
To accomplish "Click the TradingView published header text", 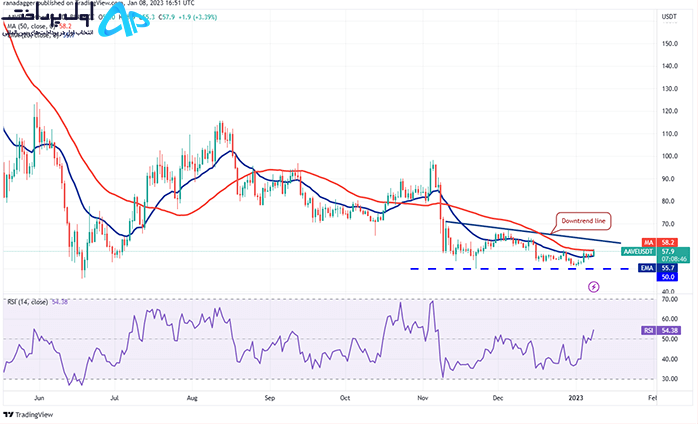I will [x=98, y=3].
